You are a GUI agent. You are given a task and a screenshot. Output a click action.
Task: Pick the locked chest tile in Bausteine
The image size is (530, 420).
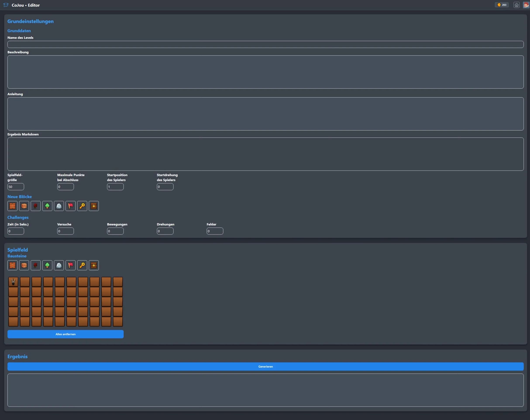coord(94,265)
